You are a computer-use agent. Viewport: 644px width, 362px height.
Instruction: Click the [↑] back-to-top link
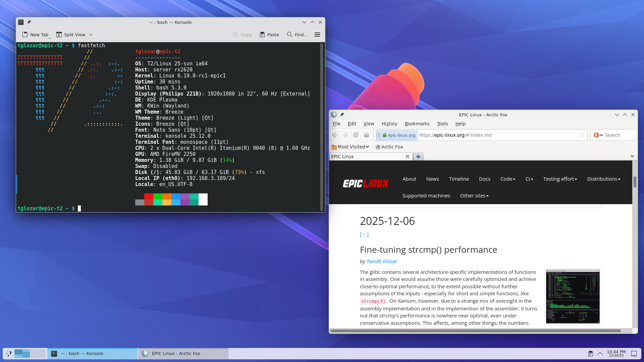(x=364, y=235)
